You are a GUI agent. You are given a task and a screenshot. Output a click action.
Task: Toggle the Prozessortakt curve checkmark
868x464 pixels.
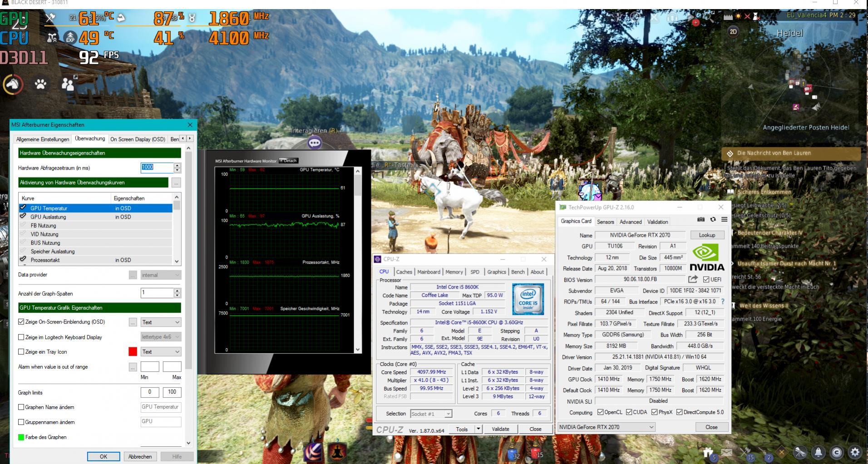tap(23, 259)
